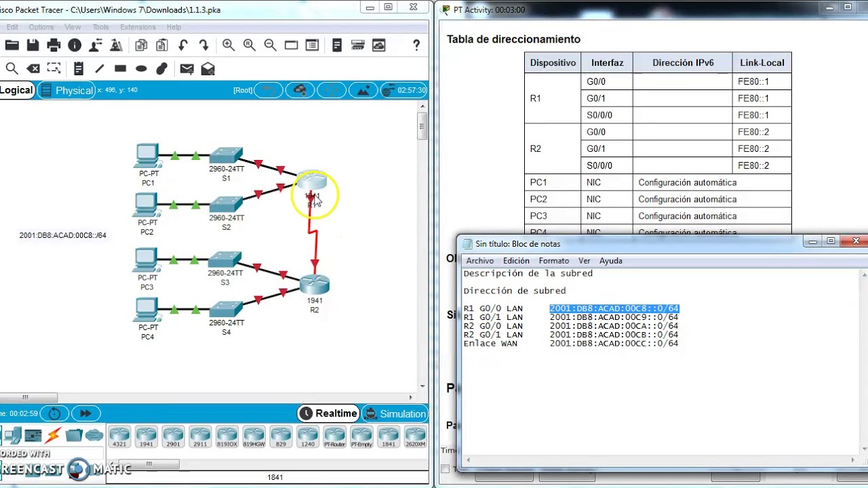Switch to Logical workspace tab
Viewport: 868px width, 488px height.
tap(16, 90)
